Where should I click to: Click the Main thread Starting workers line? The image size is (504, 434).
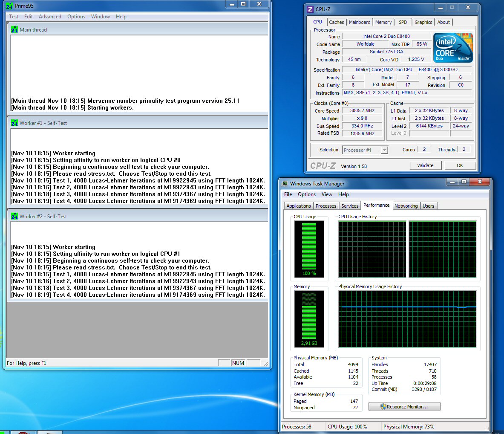(72, 108)
